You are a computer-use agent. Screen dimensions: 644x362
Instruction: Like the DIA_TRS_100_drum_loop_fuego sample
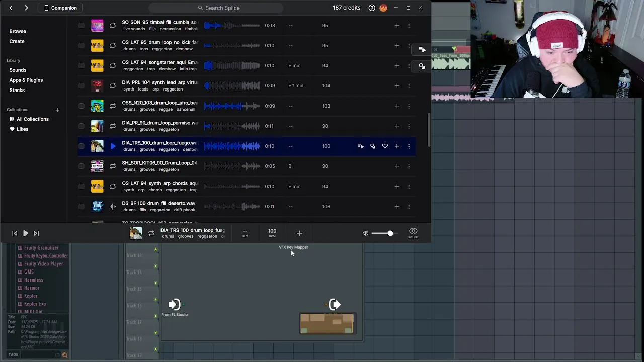(x=385, y=146)
